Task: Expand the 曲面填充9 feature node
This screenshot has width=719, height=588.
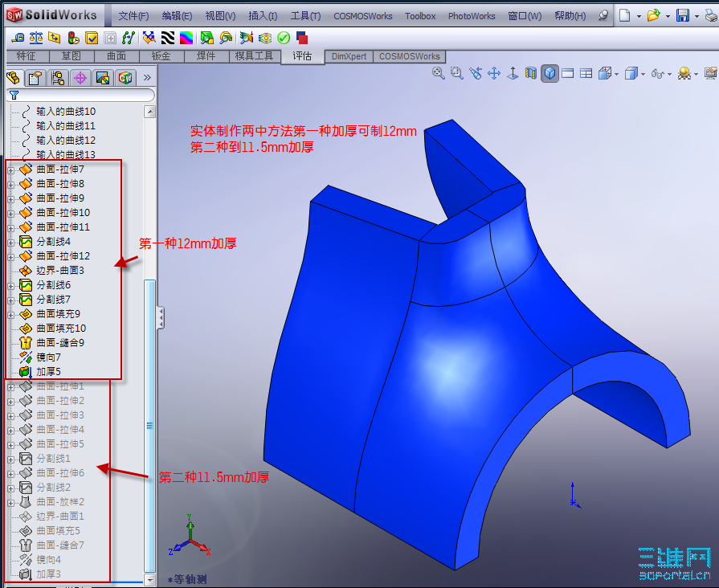Action: 11,315
